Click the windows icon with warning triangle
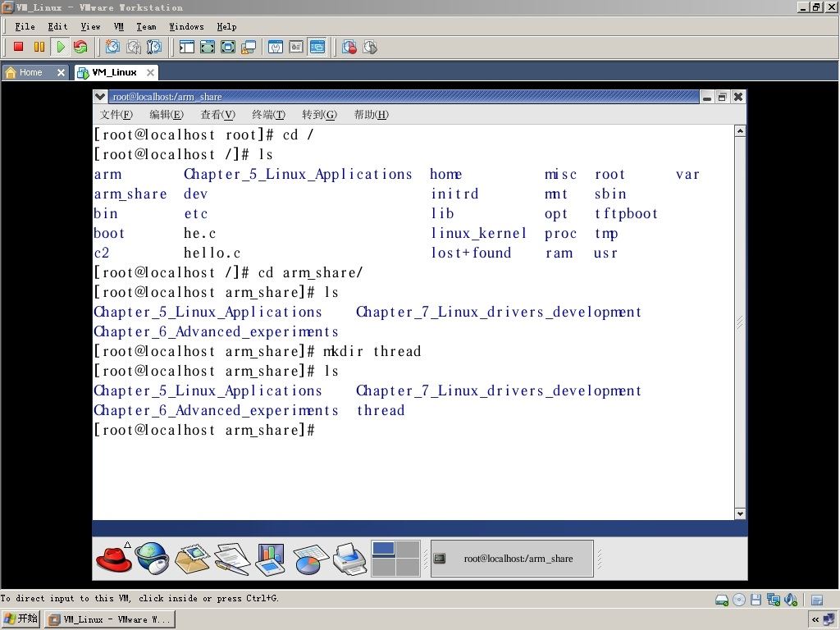Viewport: 840px width, 630px height. click(249, 47)
